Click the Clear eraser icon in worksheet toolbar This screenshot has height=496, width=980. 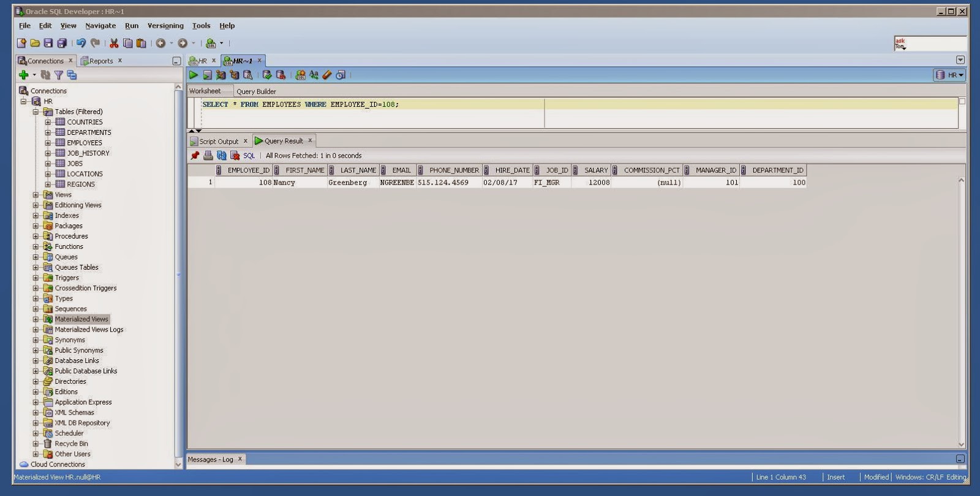(327, 75)
